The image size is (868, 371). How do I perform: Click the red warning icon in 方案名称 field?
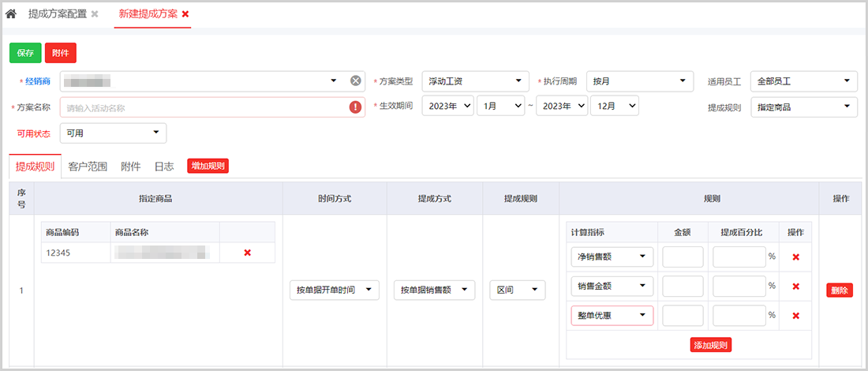pos(355,107)
